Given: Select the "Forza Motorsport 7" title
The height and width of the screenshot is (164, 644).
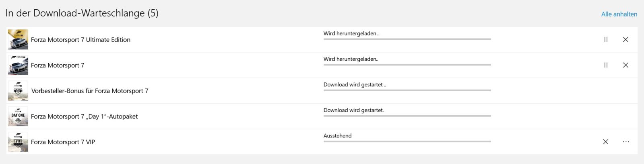Looking at the screenshot, I should pos(58,65).
